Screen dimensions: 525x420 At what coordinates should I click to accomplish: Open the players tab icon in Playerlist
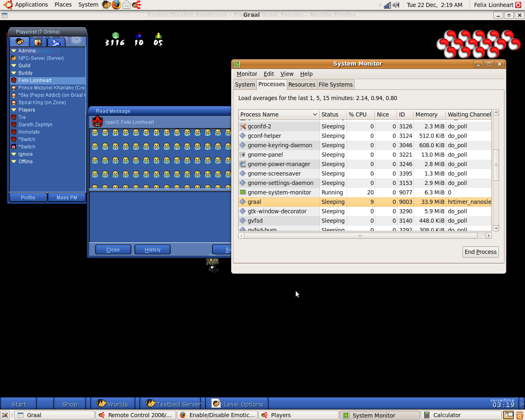coord(19,42)
